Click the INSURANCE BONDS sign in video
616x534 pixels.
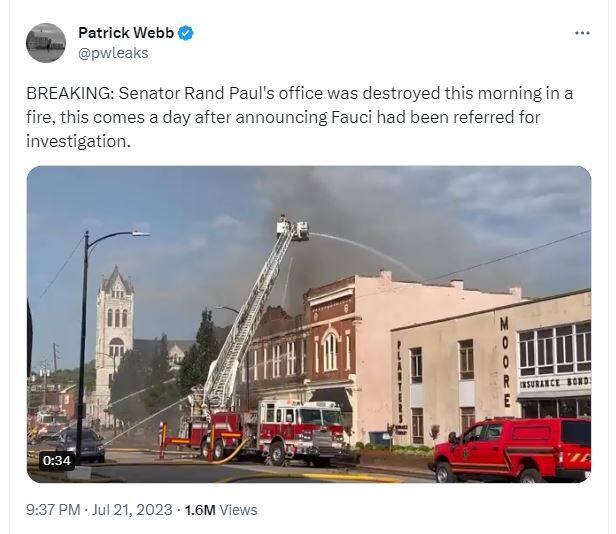[x=555, y=382]
